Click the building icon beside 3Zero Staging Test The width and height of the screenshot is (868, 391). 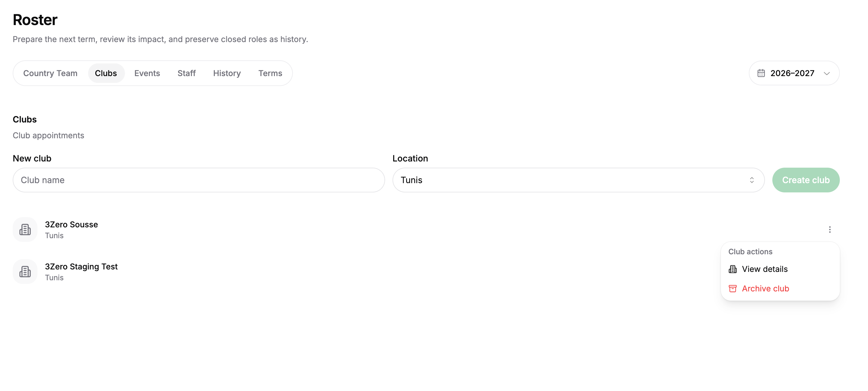click(25, 272)
